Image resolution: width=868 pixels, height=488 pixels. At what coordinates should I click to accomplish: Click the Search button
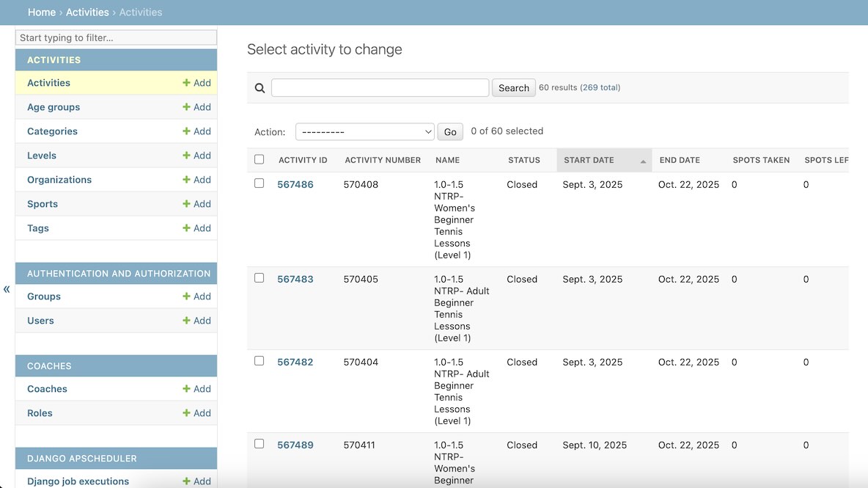coord(513,87)
